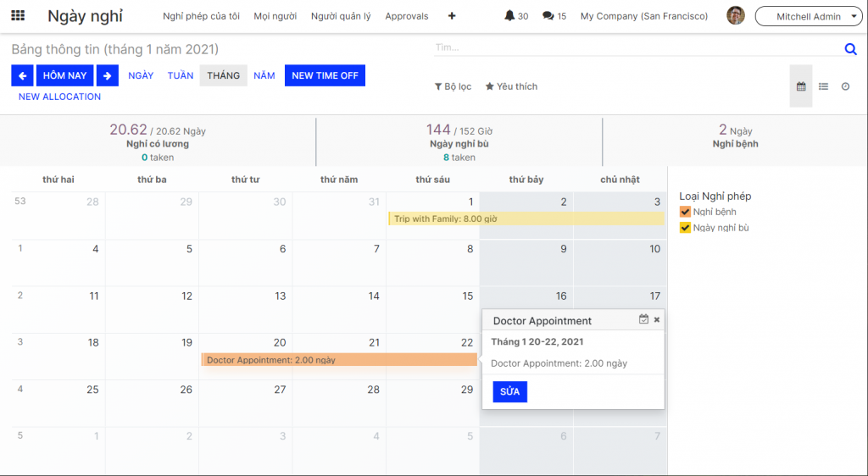Open the Yêu thích favorites dropdown
The height and width of the screenshot is (476, 868).
tap(511, 86)
